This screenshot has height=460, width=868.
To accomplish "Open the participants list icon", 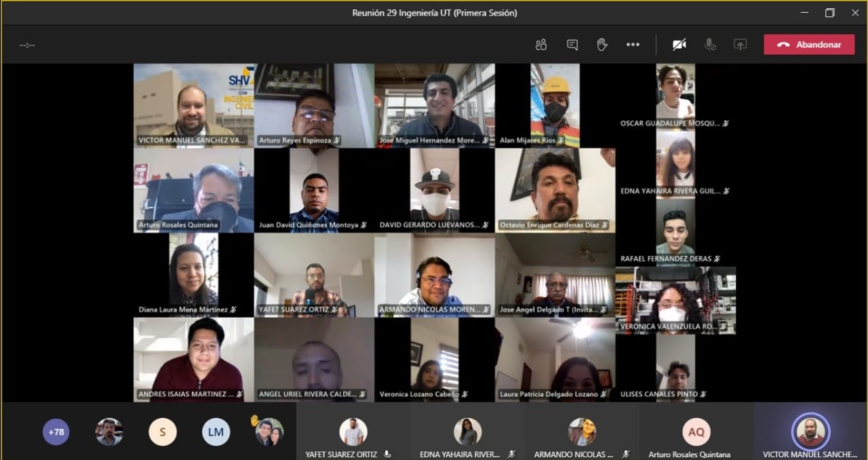I will tap(540, 45).
